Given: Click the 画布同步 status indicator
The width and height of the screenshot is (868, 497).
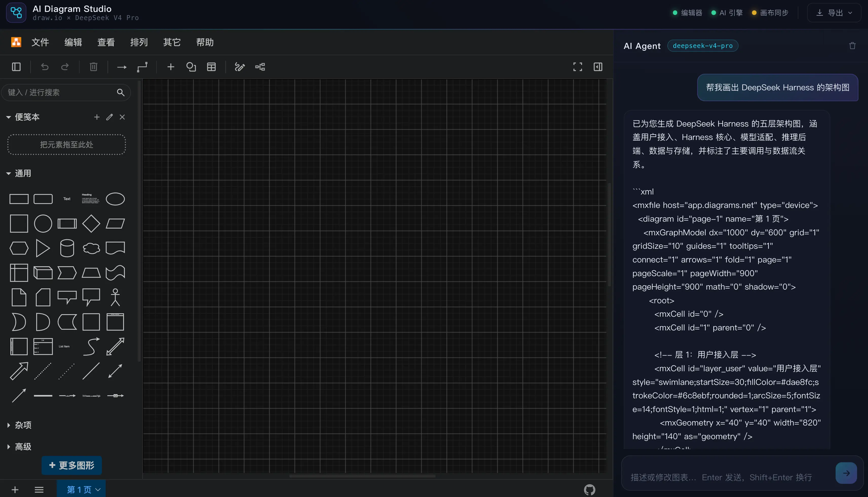Looking at the screenshot, I should click(x=770, y=13).
